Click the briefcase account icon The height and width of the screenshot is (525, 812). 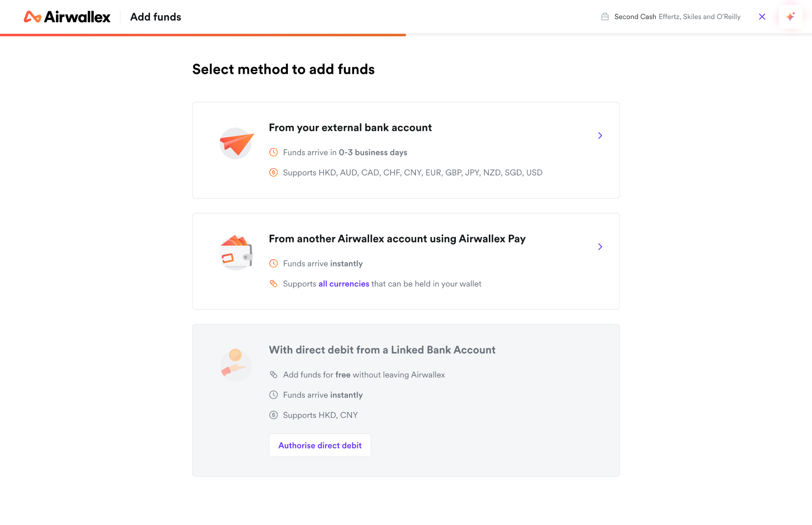(x=605, y=17)
